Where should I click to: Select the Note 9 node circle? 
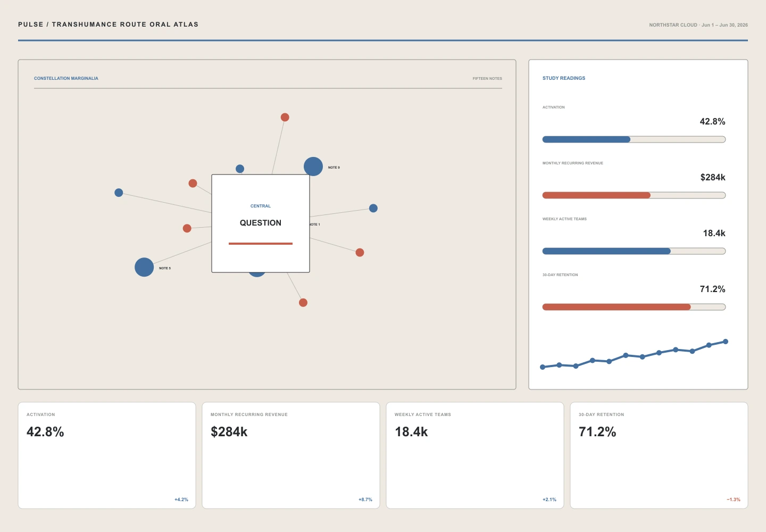point(313,167)
